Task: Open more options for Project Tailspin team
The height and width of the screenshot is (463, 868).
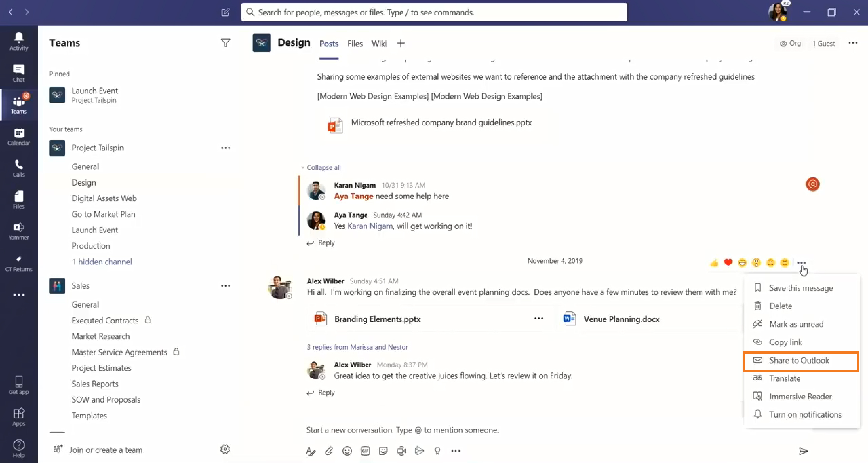Action: (225, 148)
